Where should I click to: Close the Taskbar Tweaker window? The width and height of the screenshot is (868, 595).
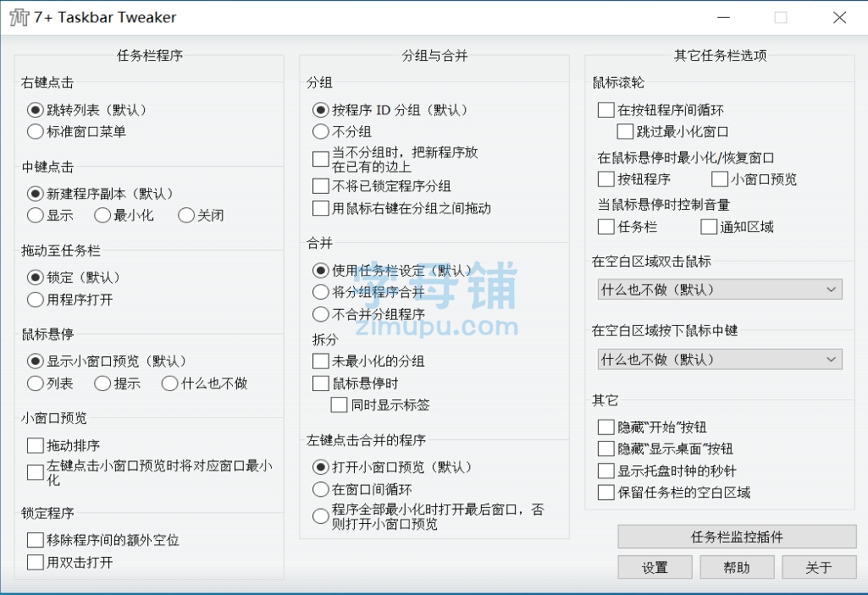(839, 17)
